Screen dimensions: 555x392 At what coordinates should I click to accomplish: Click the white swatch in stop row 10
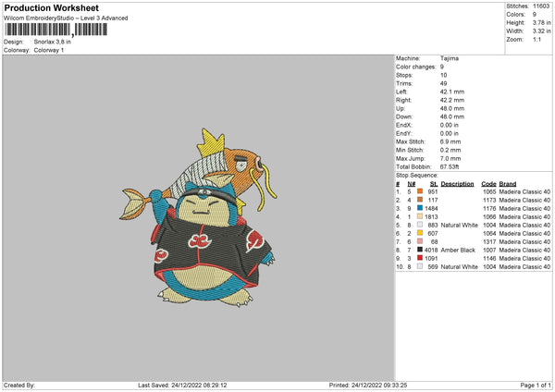(x=420, y=266)
